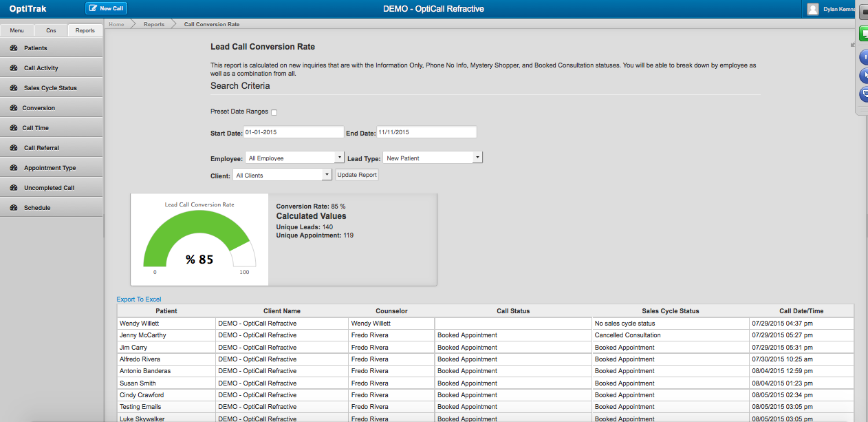Click the Unique Appointment: 119 value

pyautogui.click(x=315, y=235)
